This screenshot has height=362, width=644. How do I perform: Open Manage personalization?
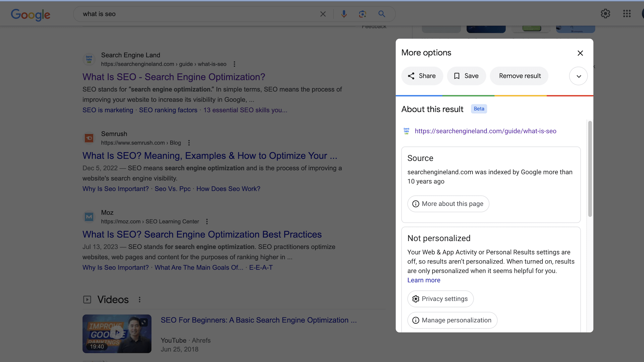(x=452, y=320)
